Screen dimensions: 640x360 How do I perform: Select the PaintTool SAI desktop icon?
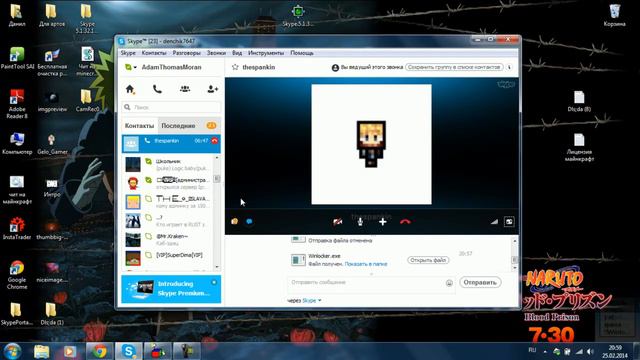click(x=17, y=58)
